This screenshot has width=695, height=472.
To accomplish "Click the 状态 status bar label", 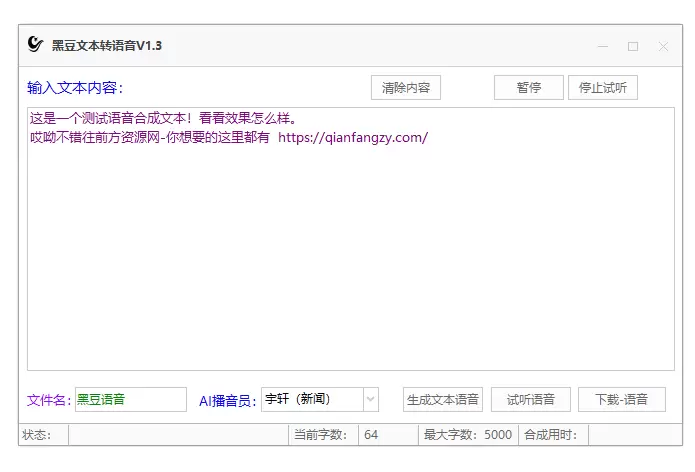I will point(36,435).
